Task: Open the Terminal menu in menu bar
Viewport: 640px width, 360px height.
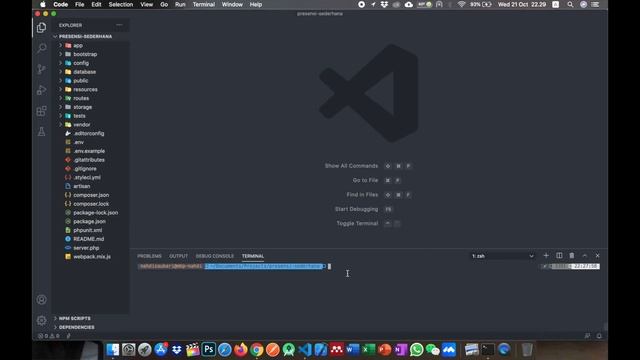Action: pos(204,4)
